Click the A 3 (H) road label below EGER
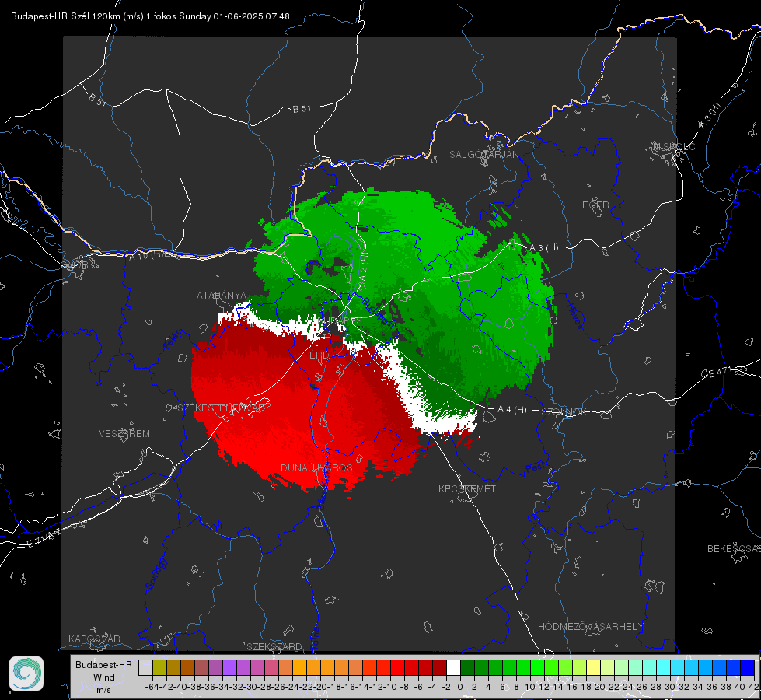Viewport: 761px width, 700px height. click(544, 248)
